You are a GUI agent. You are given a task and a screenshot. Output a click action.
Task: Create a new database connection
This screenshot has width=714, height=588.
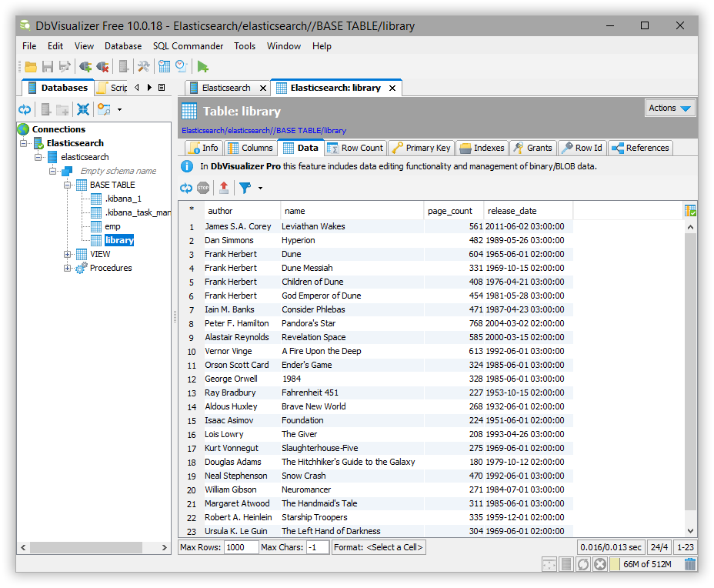(85, 66)
